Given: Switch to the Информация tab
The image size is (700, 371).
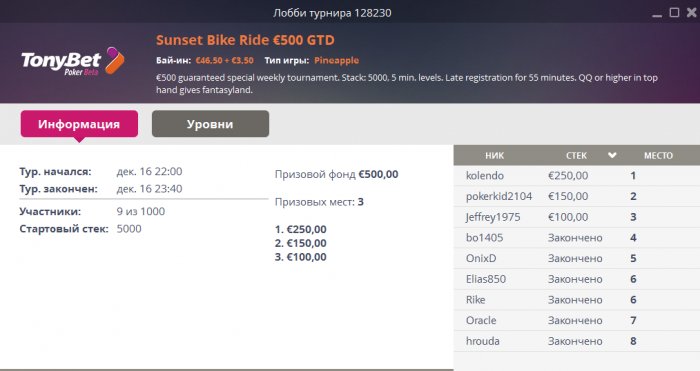Looking at the screenshot, I should [79, 124].
